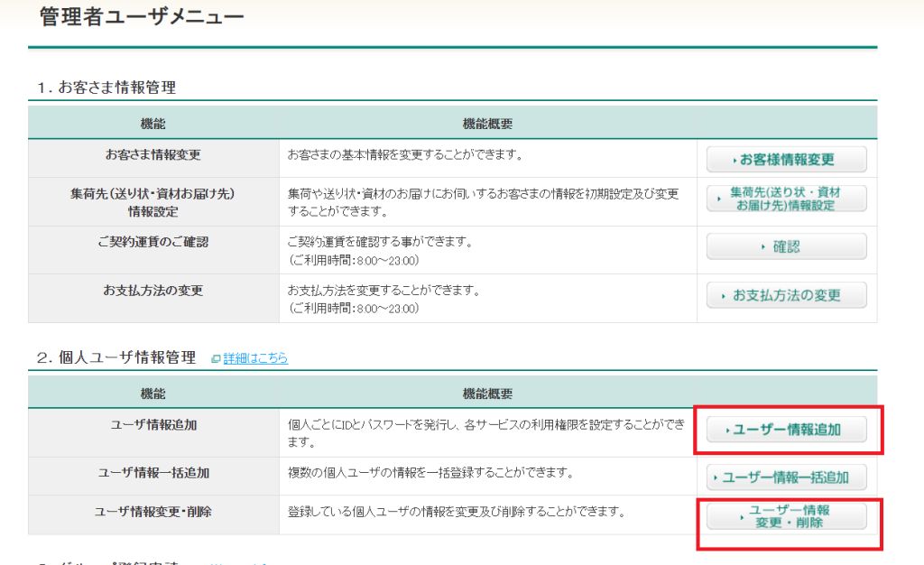The image size is (924, 565).
Task: Open the 詳細はこちら link
Action: coord(255,358)
